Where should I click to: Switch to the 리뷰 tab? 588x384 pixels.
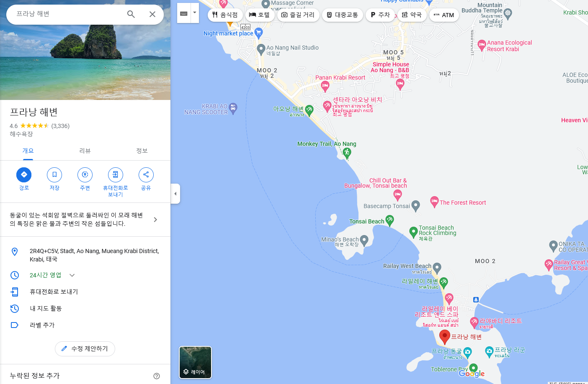pyautogui.click(x=85, y=151)
